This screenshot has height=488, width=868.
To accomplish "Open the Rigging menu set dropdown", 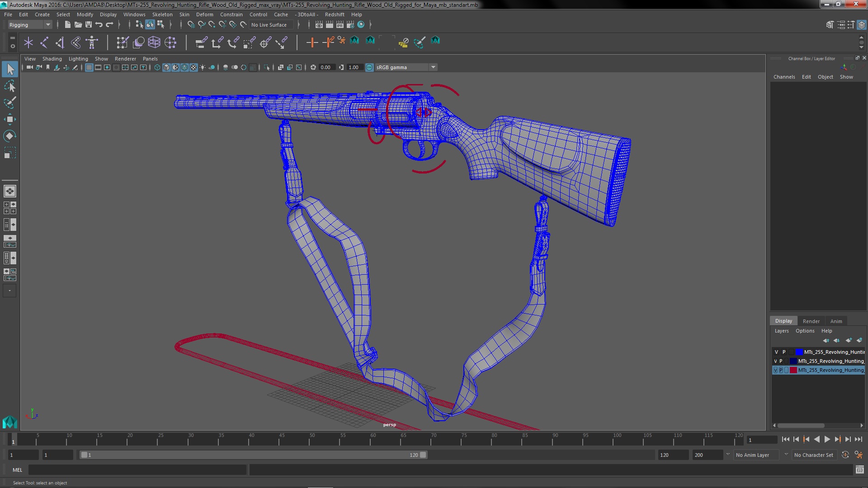I will pos(30,25).
